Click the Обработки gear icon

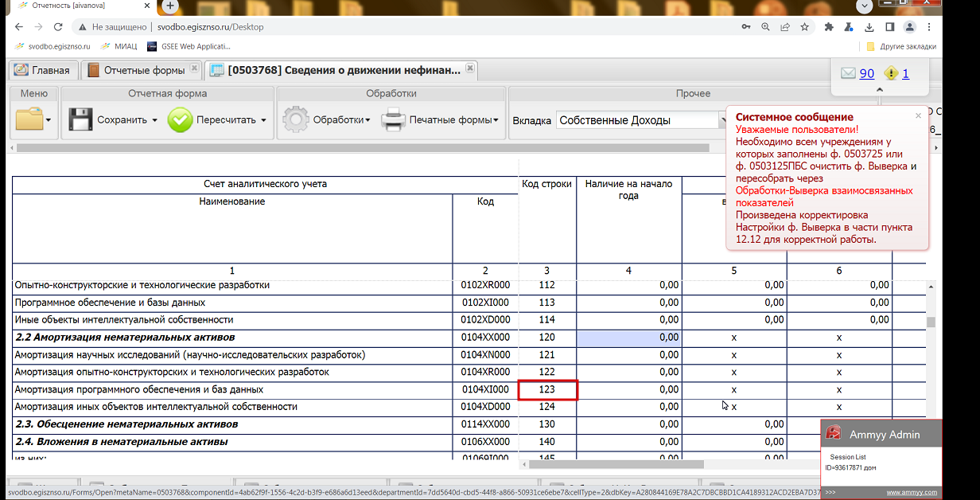click(x=296, y=120)
